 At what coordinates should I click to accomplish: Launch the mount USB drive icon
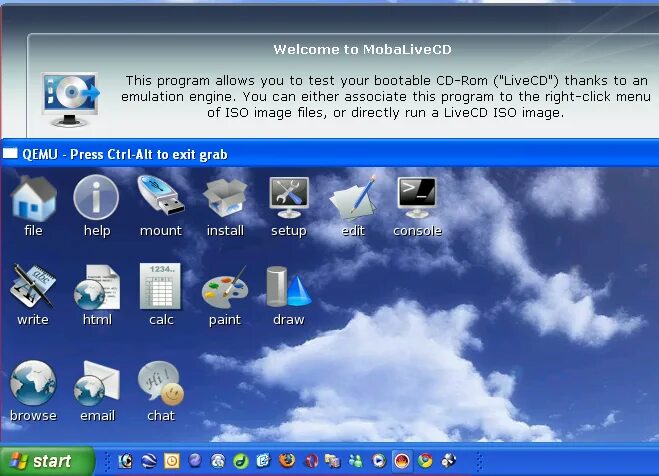pyautogui.click(x=161, y=197)
